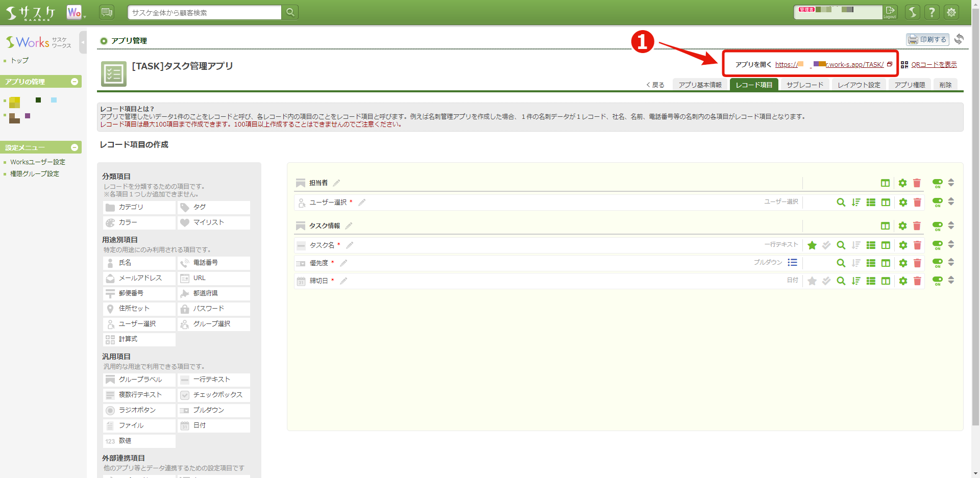Open pulldown choice list icon on 優先度 row
Viewport: 980px width, 478px height.
point(793,263)
